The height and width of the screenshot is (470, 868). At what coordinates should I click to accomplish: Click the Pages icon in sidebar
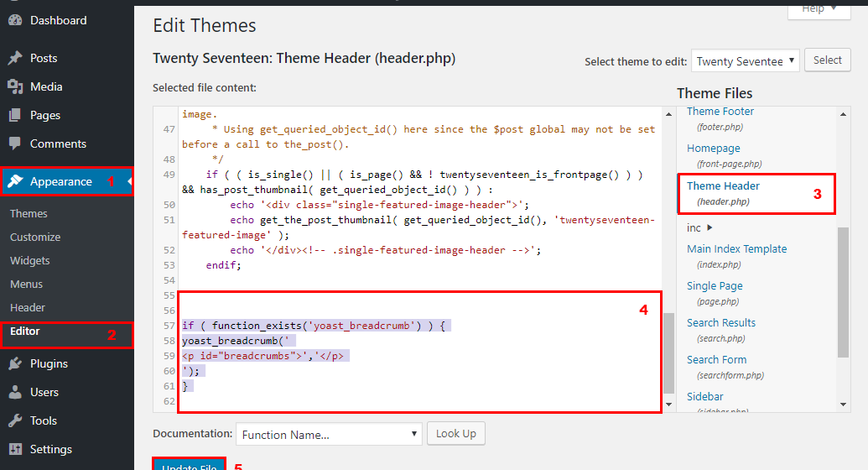[x=15, y=115]
